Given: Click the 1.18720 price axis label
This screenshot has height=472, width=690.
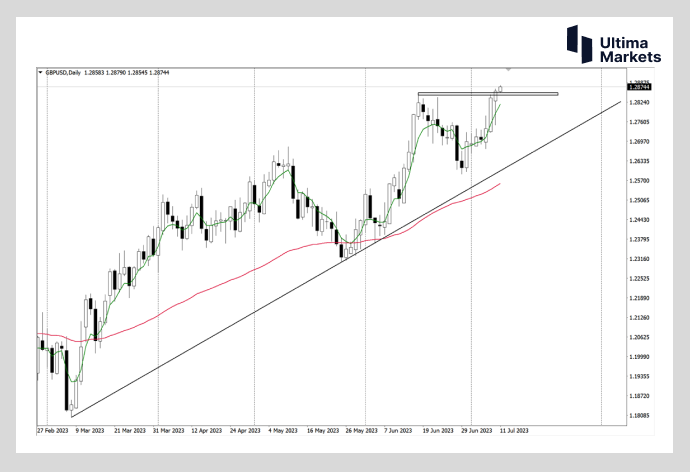Looking at the screenshot, I should pos(639,396).
